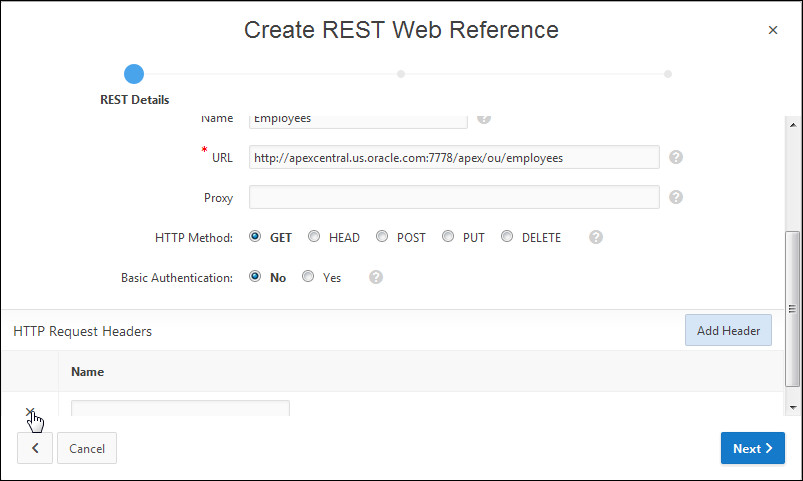
Task: Cancel the web reference wizard
Action: [x=87, y=449]
